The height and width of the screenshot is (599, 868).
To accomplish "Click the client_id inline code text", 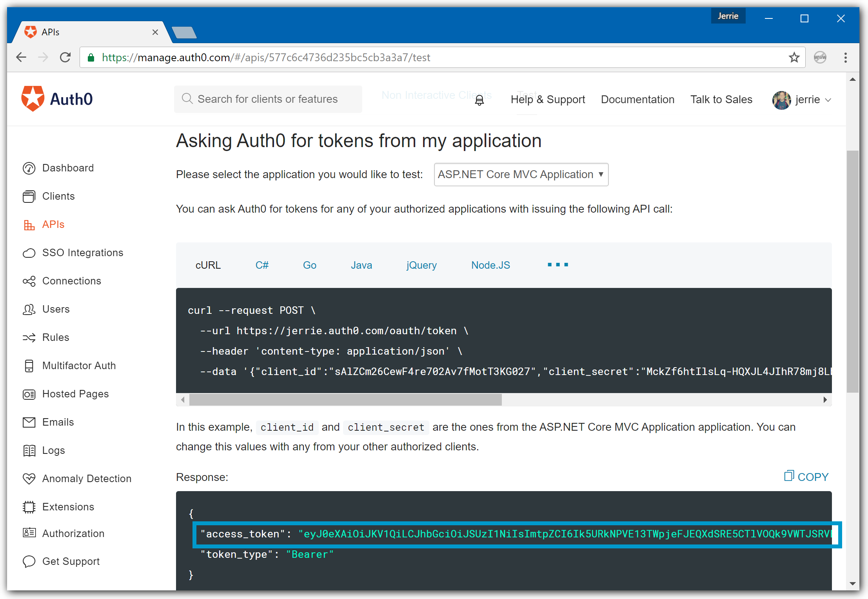I will pyautogui.click(x=287, y=427).
